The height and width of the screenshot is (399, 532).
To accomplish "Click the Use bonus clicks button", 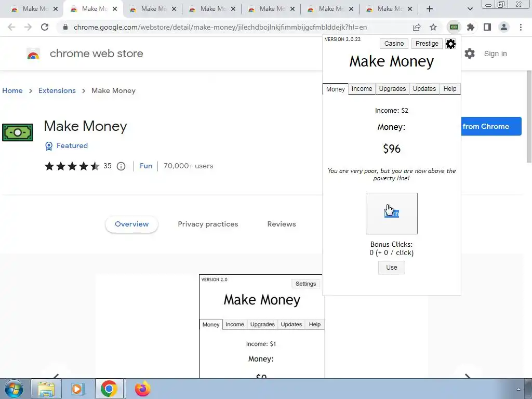I will pos(392,268).
